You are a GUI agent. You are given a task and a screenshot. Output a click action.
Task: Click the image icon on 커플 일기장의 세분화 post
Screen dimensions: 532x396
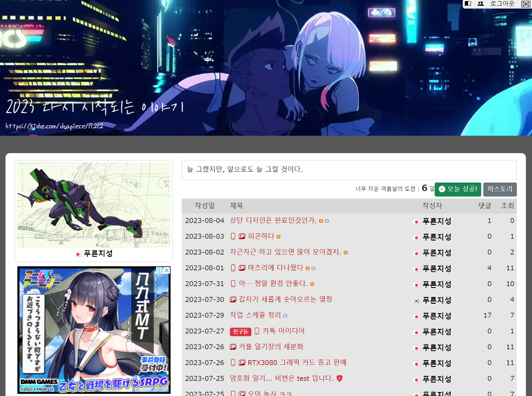click(x=233, y=347)
